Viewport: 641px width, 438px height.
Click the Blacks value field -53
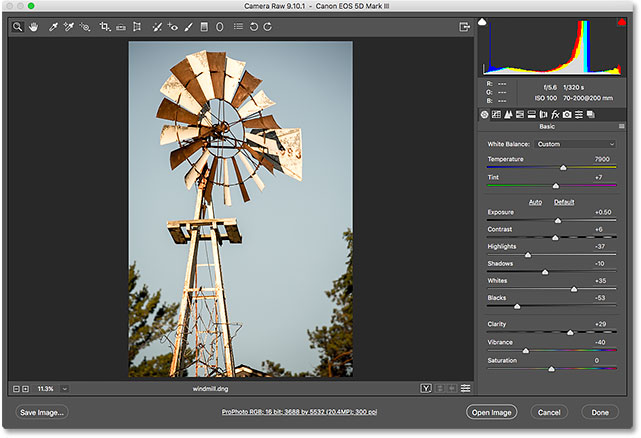coord(600,298)
